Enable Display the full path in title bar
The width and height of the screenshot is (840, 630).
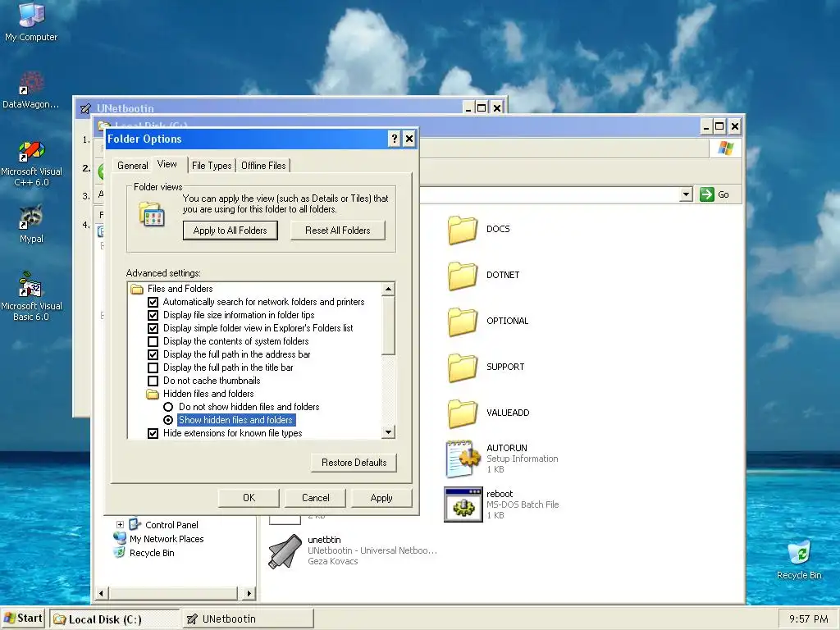pyautogui.click(x=153, y=367)
